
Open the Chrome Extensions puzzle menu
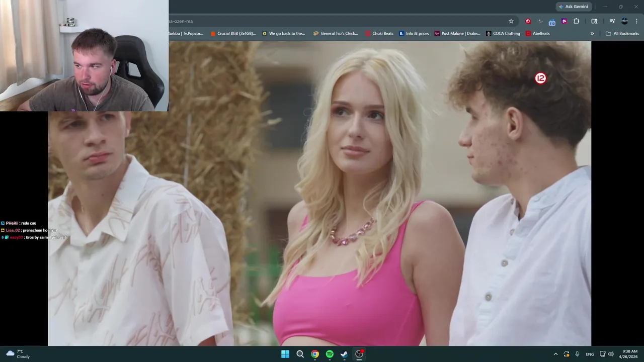coord(577,21)
